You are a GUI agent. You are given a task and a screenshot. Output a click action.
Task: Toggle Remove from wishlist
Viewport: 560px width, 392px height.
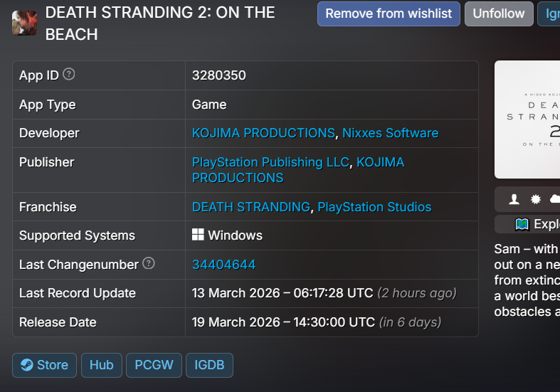pos(389,14)
